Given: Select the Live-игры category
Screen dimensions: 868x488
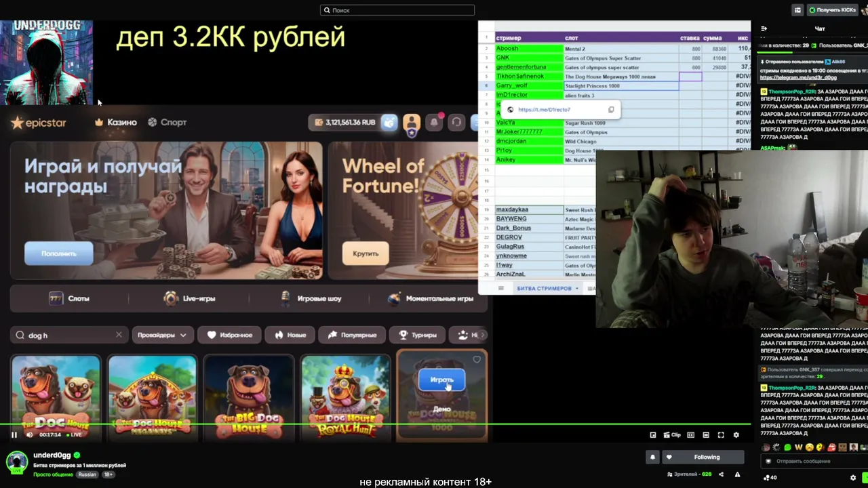Looking at the screenshot, I should (x=190, y=298).
